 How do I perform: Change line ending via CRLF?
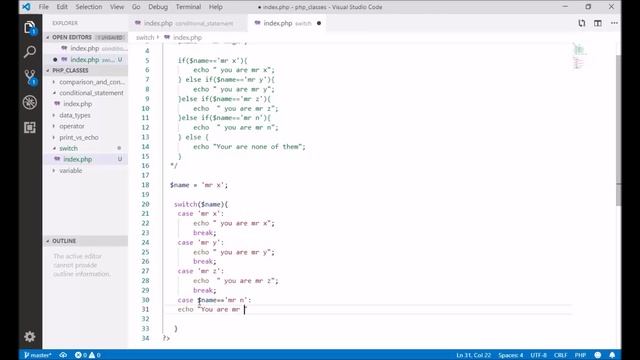click(560, 355)
